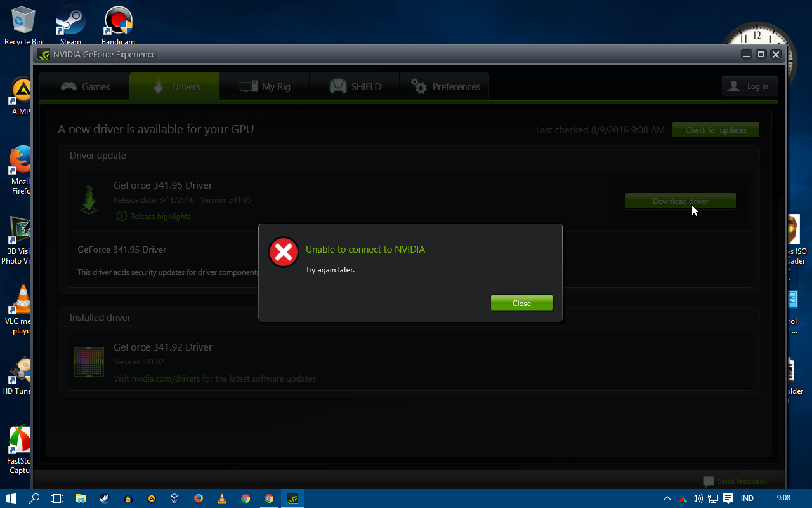Select the Bandicam desktop shortcut
The width and height of the screenshot is (812, 508).
[x=118, y=25]
